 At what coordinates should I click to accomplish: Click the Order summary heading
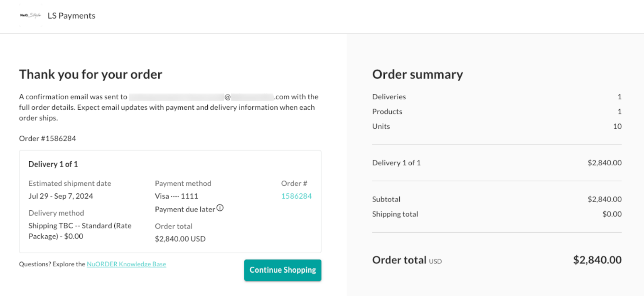click(x=417, y=74)
